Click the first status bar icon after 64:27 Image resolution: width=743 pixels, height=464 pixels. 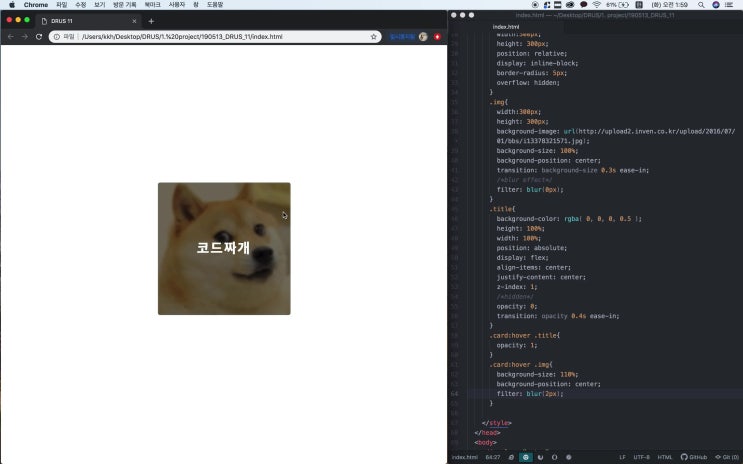[x=511, y=457]
